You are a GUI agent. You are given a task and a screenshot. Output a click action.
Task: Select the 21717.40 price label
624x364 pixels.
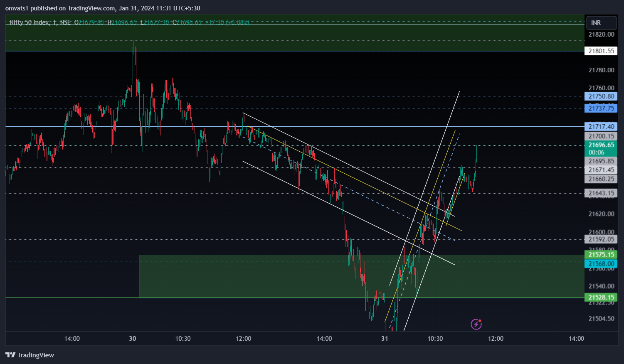(601, 127)
